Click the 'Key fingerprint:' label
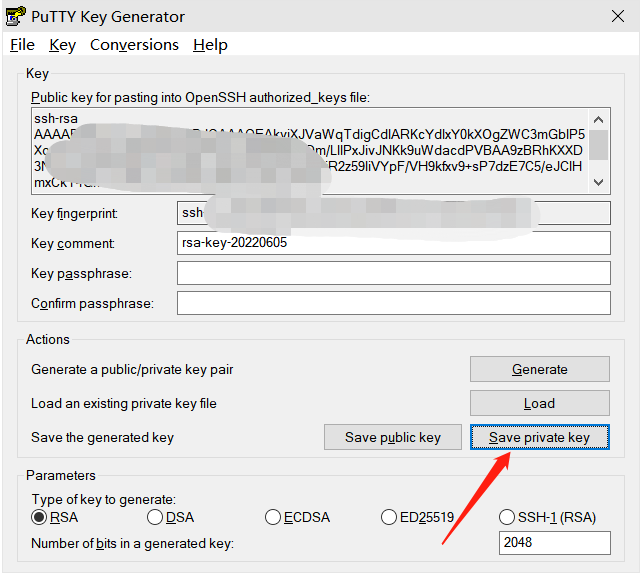This screenshot has width=642, height=575. (x=74, y=213)
